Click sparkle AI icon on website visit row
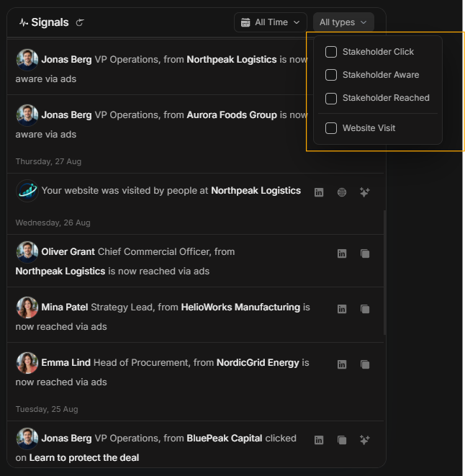The height and width of the screenshot is (476, 465). coord(364,192)
